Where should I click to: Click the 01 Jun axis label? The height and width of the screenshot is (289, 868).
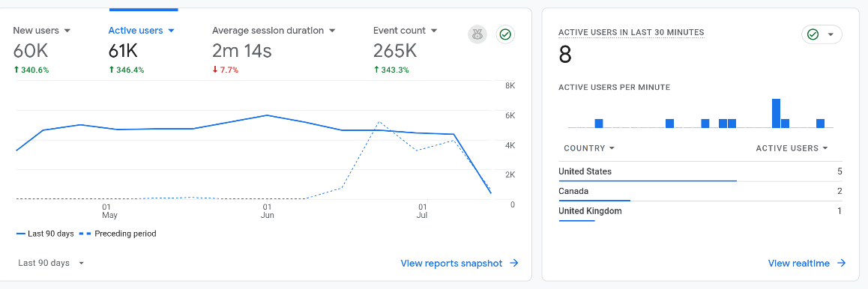click(x=267, y=210)
